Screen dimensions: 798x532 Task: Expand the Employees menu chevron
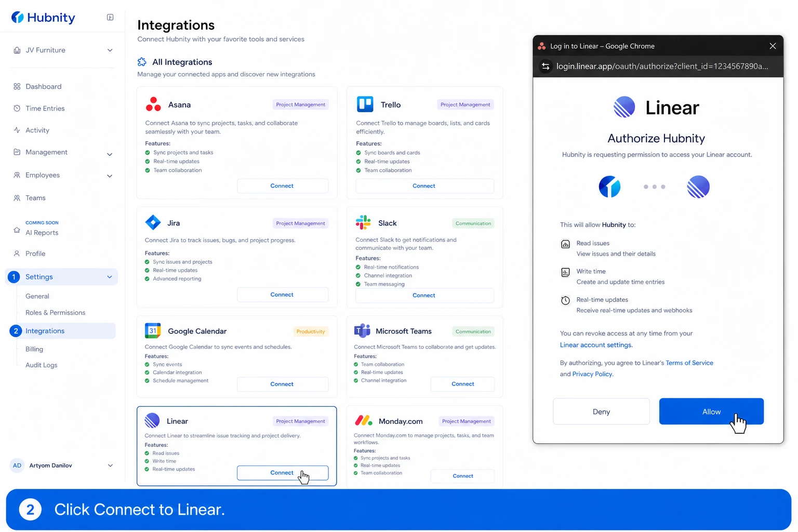click(110, 176)
